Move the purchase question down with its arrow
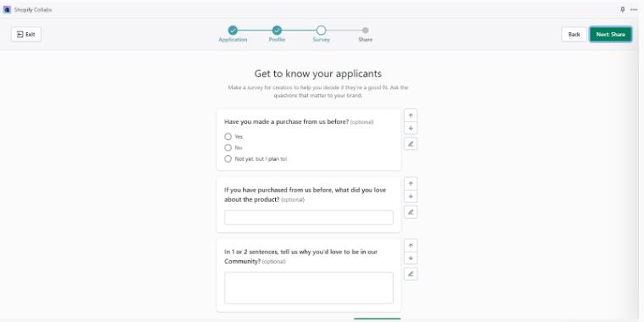Viewport: 644px width, 322px height. (410, 128)
